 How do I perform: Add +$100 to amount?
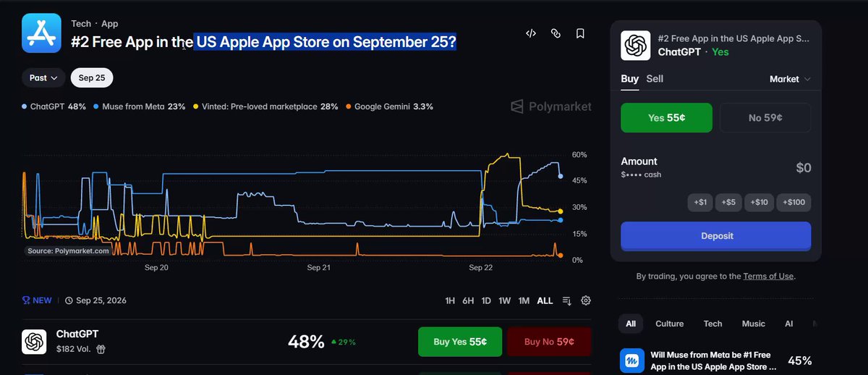794,203
